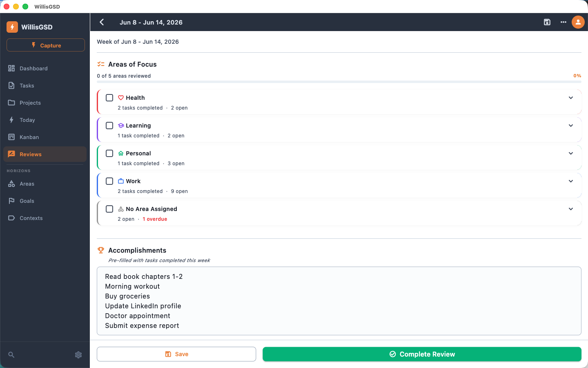Click the Complete Review button
This screenshot has width=588, height=368.
pyautogui.click(x=422, y=354)
